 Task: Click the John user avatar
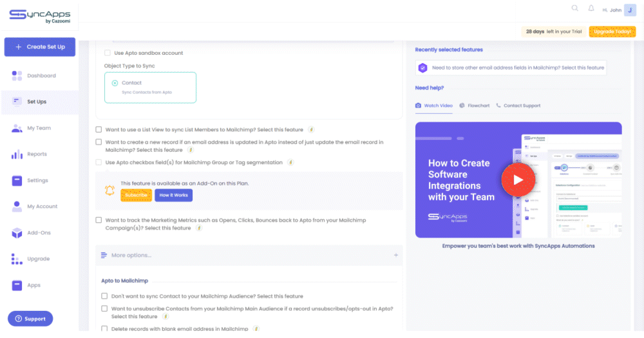(630, 10)
